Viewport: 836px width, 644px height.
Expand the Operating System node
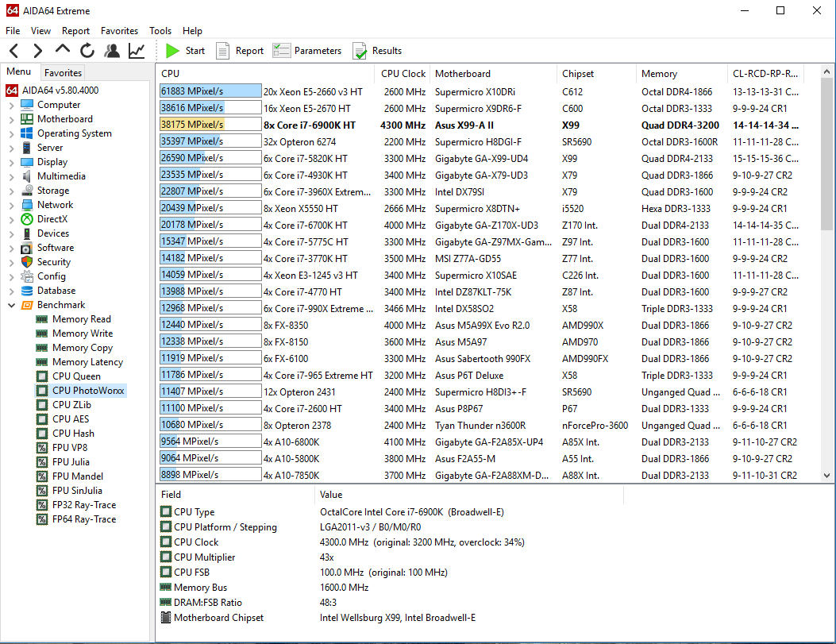coord(12,134)
